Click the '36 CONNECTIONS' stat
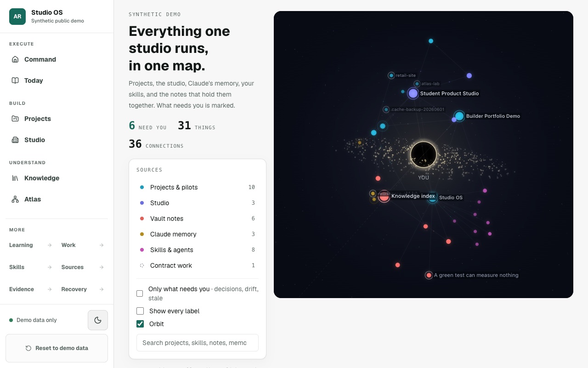The image size is (588, 368). tap(156, 144)
